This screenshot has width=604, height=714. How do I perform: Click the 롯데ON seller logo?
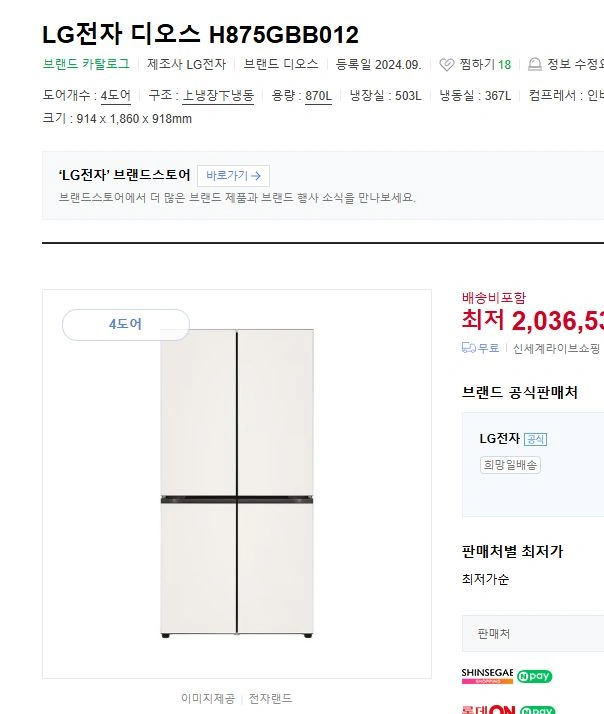(487, 709)
